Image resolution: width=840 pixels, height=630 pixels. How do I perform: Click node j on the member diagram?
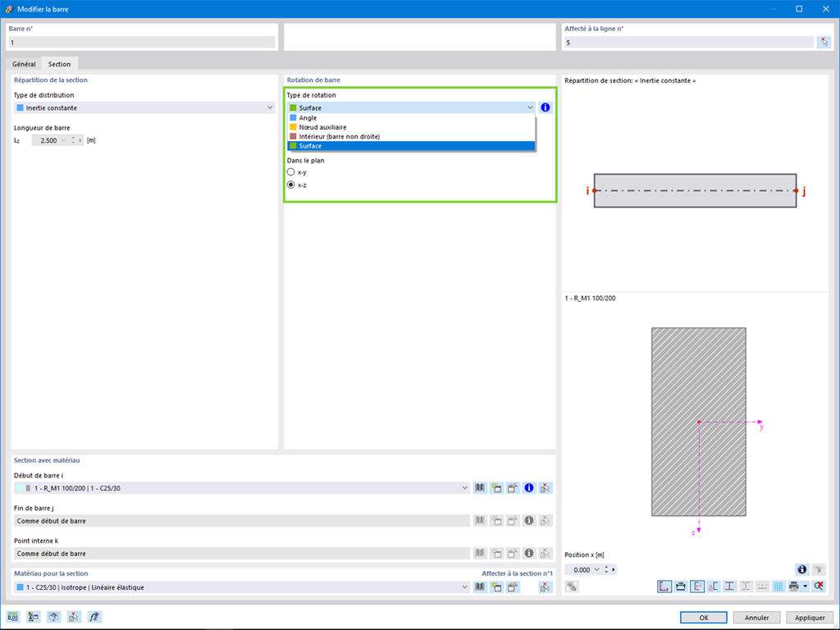click(x=796, y=190)
